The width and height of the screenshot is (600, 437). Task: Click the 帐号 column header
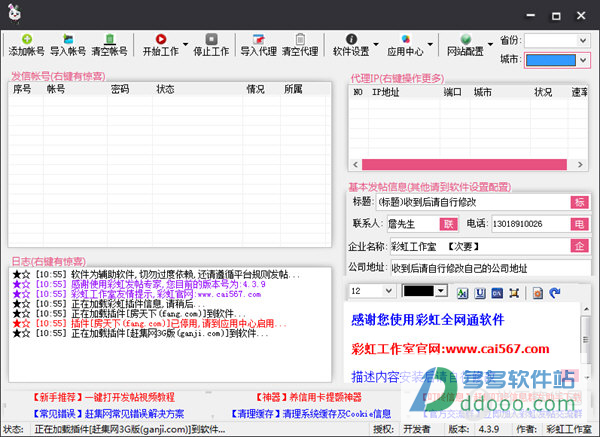point(56,89)
